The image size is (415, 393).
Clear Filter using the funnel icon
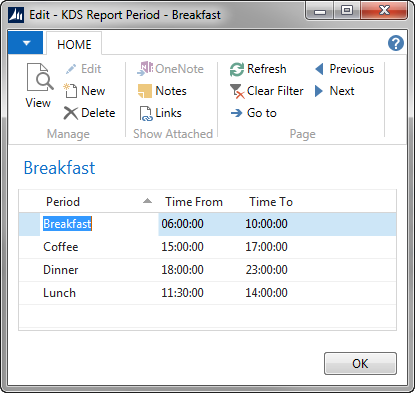237,91
